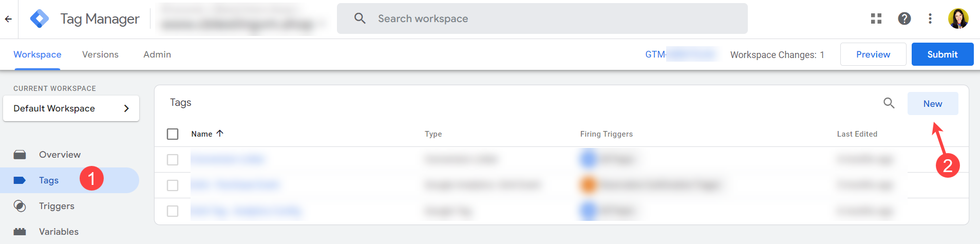Click the back arrow icon
Screen dimensions: 980x244
pyautogui.click(x=8, y=19)
